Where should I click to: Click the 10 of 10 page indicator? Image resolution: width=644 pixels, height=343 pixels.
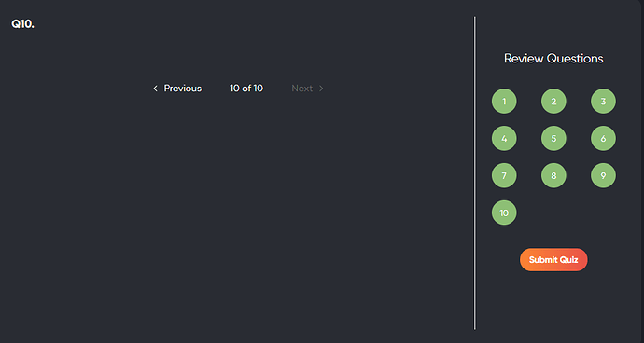coord(246,89)
